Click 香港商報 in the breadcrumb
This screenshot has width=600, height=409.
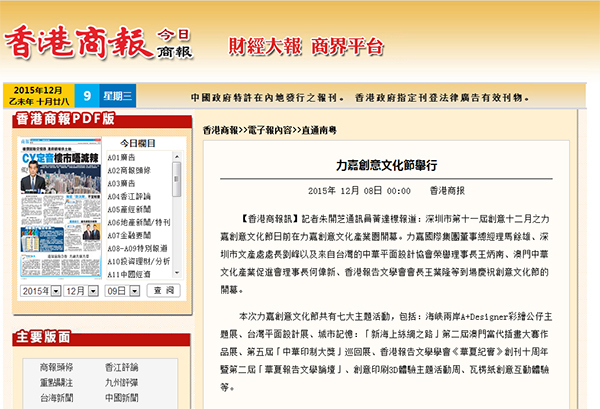(220, 130)
